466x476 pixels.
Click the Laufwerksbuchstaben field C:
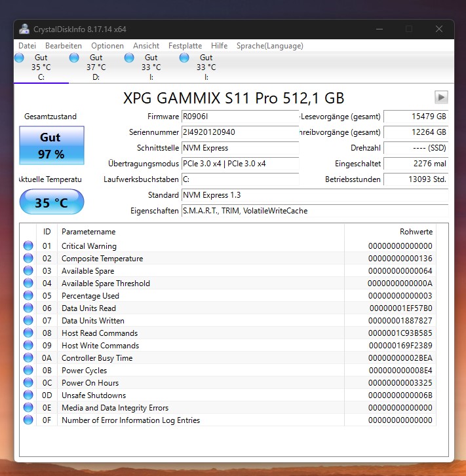click(240, 179)
